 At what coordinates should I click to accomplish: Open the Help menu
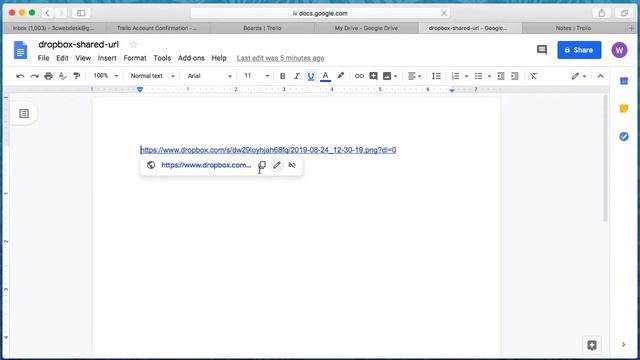219,58
